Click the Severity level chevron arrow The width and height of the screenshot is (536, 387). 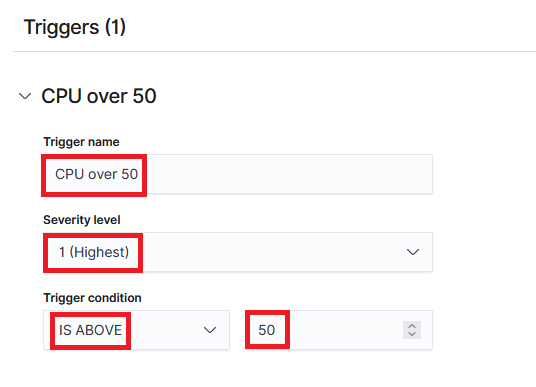pyautogui.click(x=413, y=252)
